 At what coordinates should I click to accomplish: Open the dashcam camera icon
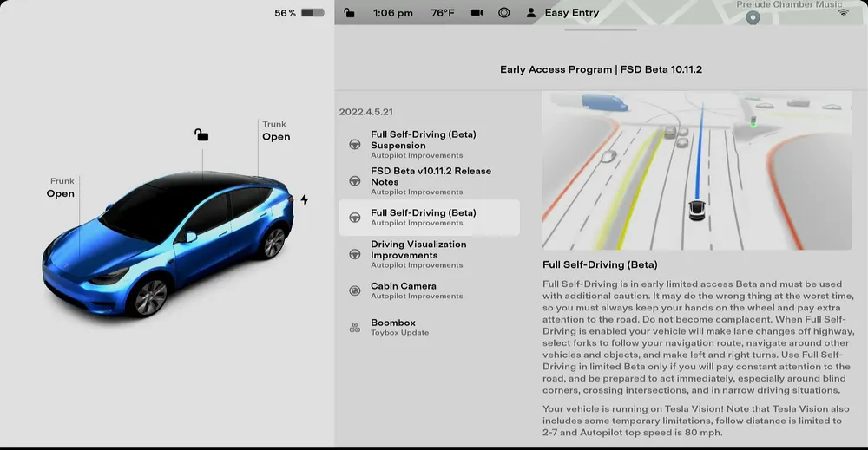[477, 12]
